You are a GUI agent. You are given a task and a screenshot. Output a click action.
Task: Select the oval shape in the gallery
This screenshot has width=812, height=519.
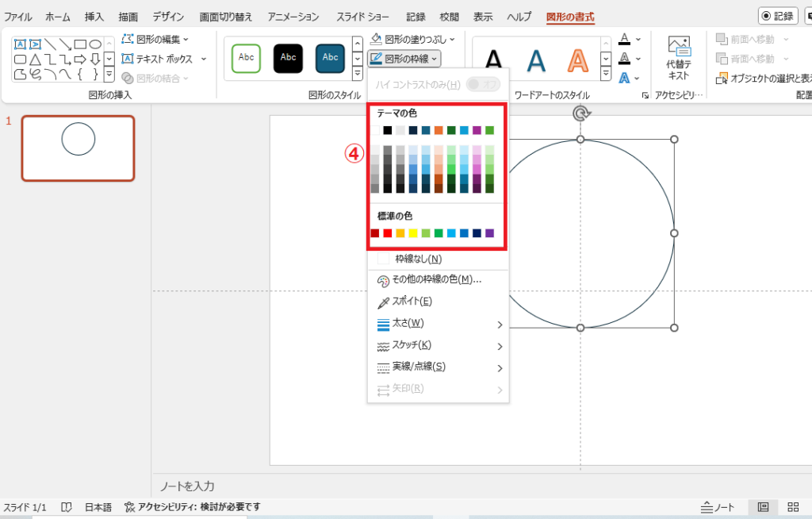coord(95,44)
